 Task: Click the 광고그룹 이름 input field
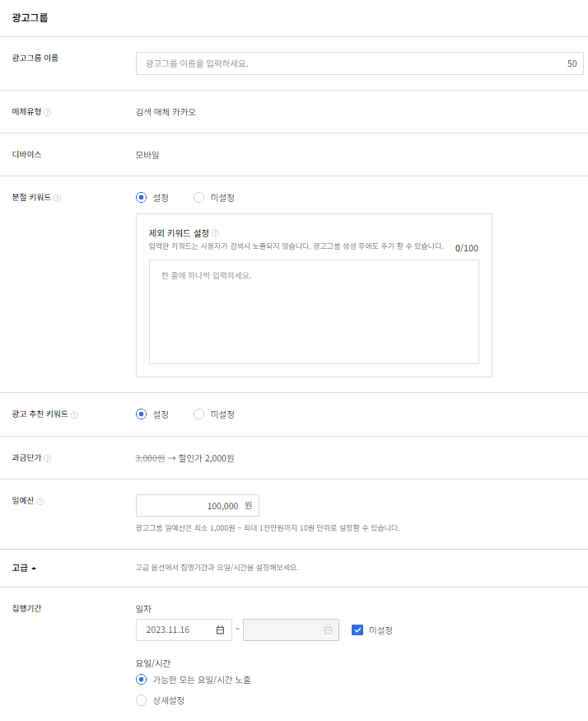click(x=350, y=63)
